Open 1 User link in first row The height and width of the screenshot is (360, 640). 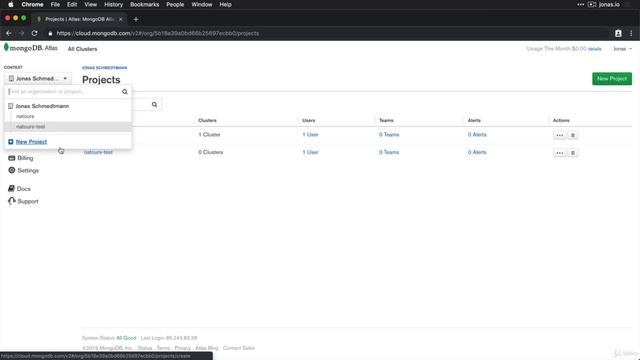310,135
